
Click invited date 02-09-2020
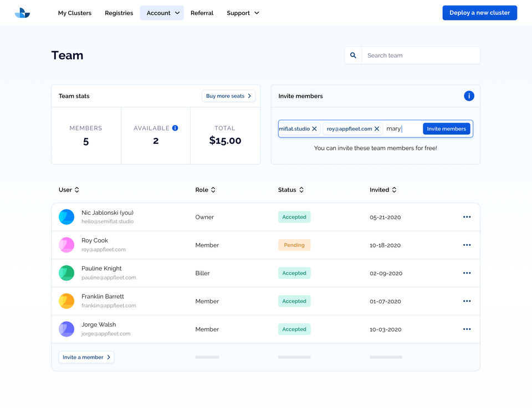(386, 273)
